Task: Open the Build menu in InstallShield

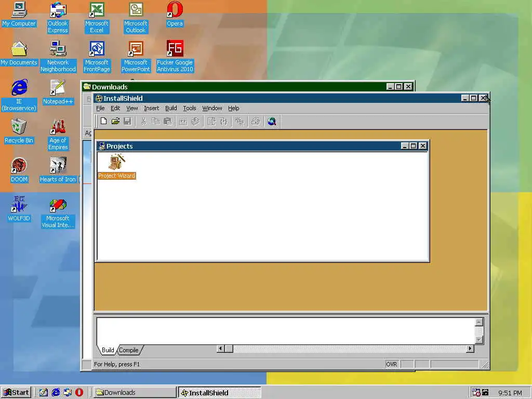Action: (x=171, y=108)
